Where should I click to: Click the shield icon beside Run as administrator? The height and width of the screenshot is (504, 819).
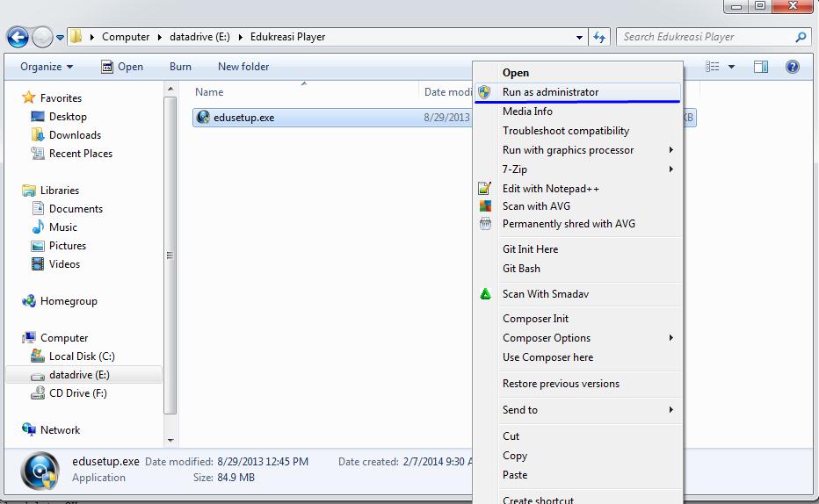(485, 92)
